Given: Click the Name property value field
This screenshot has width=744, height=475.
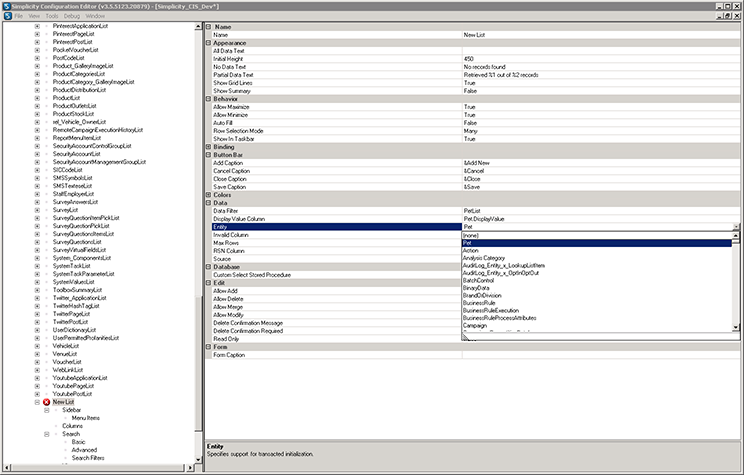Looking at the screenshot, I should [601, 35].
